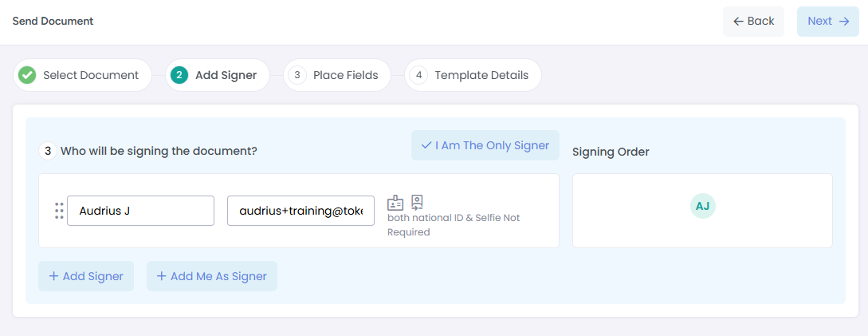Click the step 3 number circle

pyautogui.click(x=297, y=75)
